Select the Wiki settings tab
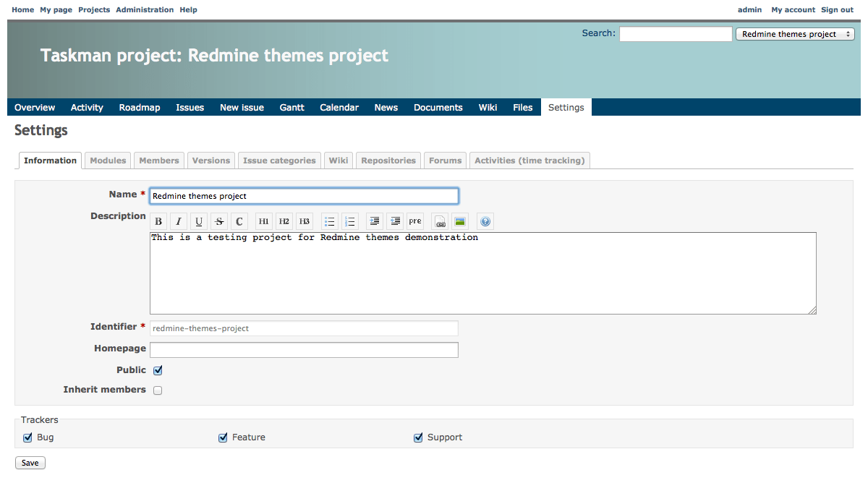Image resolution: width=868 pixels, height=496 pixels. coord(339,161)
